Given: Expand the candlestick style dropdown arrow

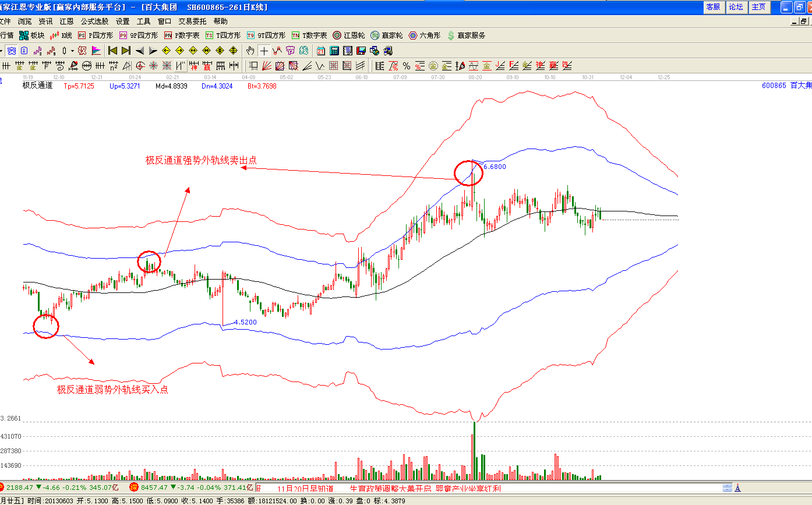Looking at the screenshot, I should click(72, 51).
